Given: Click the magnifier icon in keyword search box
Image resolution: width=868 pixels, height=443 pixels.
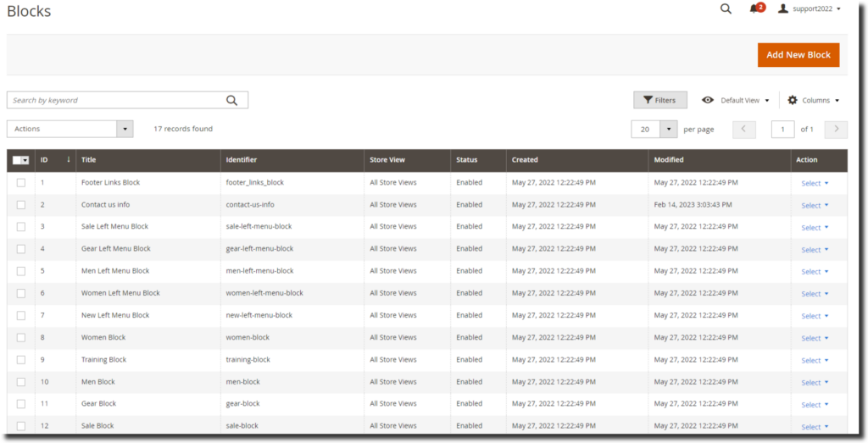Looking at the screenshot, I should pos(231,100).
